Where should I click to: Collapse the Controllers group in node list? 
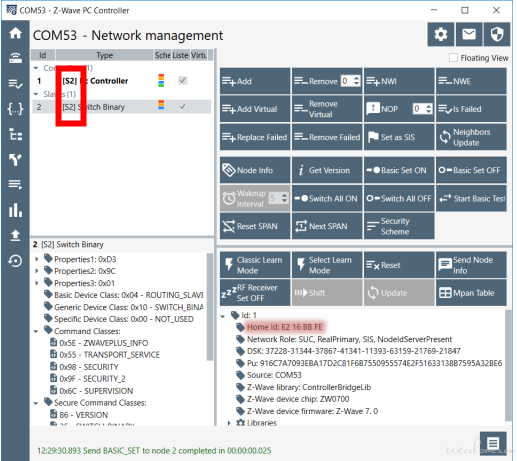pyautogui.click(x=36, y=68)
